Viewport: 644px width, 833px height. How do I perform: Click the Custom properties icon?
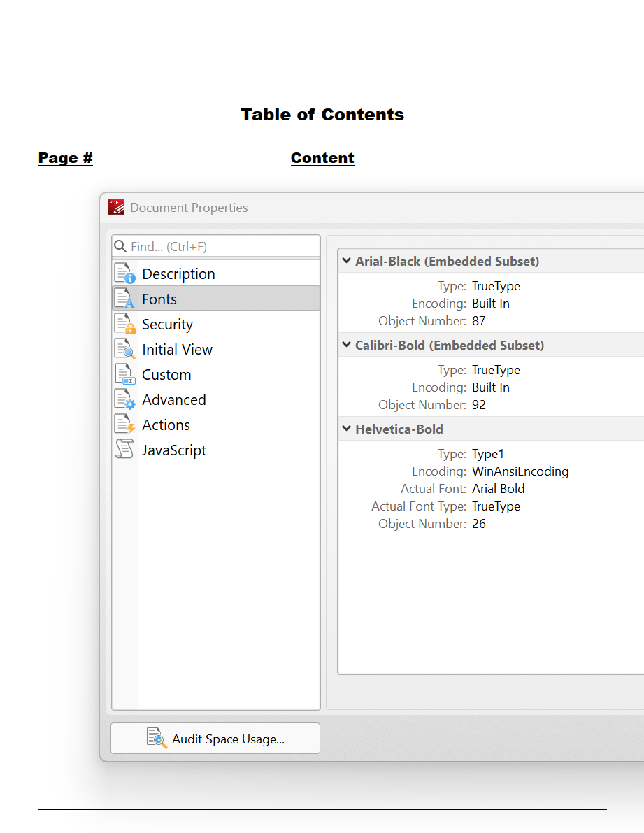pos(124,374)
